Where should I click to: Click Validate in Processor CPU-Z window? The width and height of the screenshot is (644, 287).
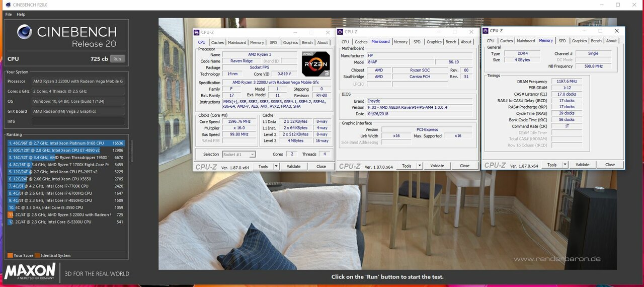coord(293,166)
